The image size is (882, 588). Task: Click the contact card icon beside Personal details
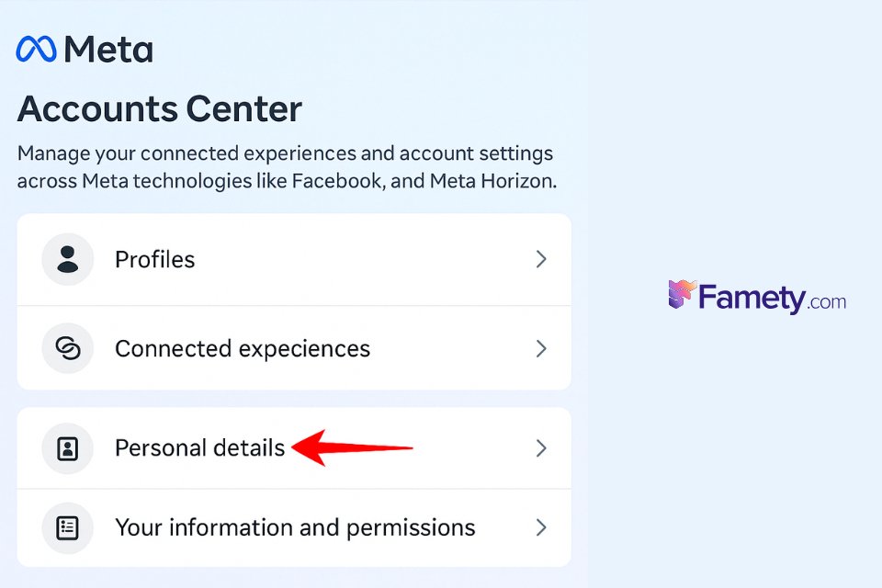(x=67, y=447)
